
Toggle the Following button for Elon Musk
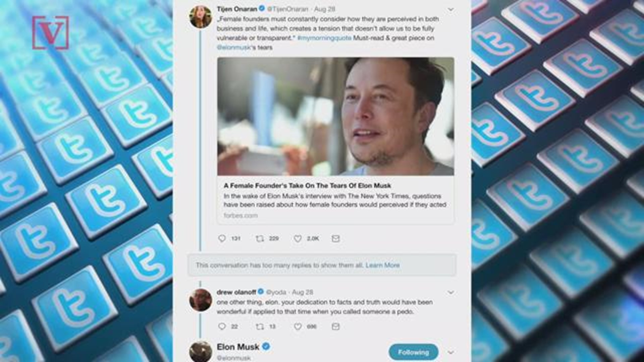coord(413,352)
